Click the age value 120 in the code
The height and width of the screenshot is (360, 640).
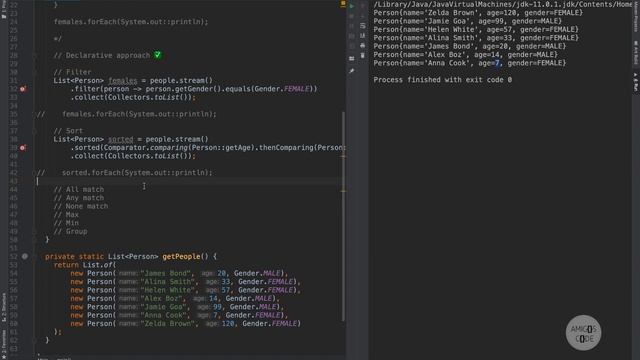[228, 324]
